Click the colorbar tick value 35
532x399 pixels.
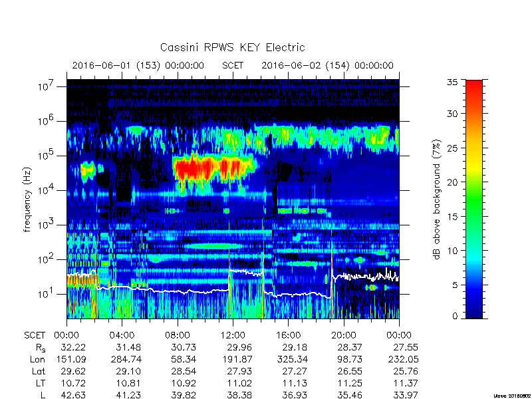click(x=452, y=82)
